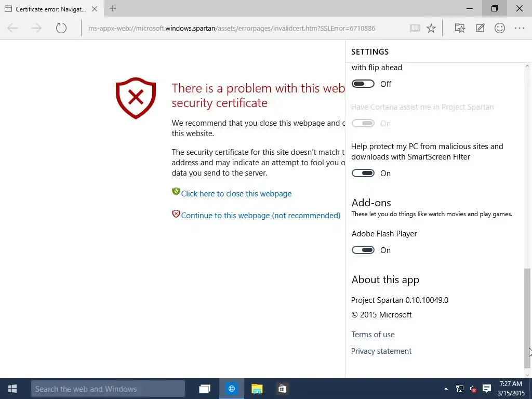Click the About this app heading
This screenshot has height=399, width=532.
point(385,280)
